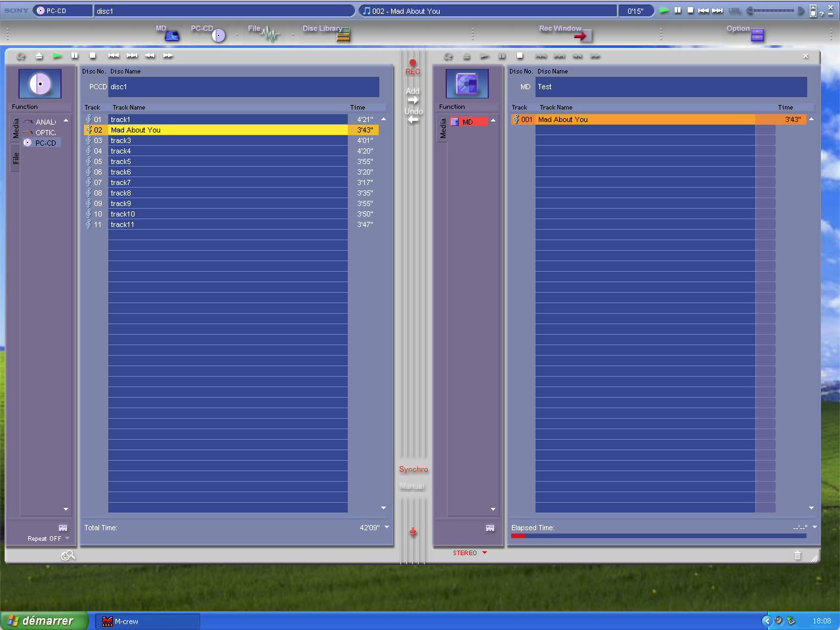Open the Option settings
The height and width of the screenshot is (630, 840).
click(745, 33)
